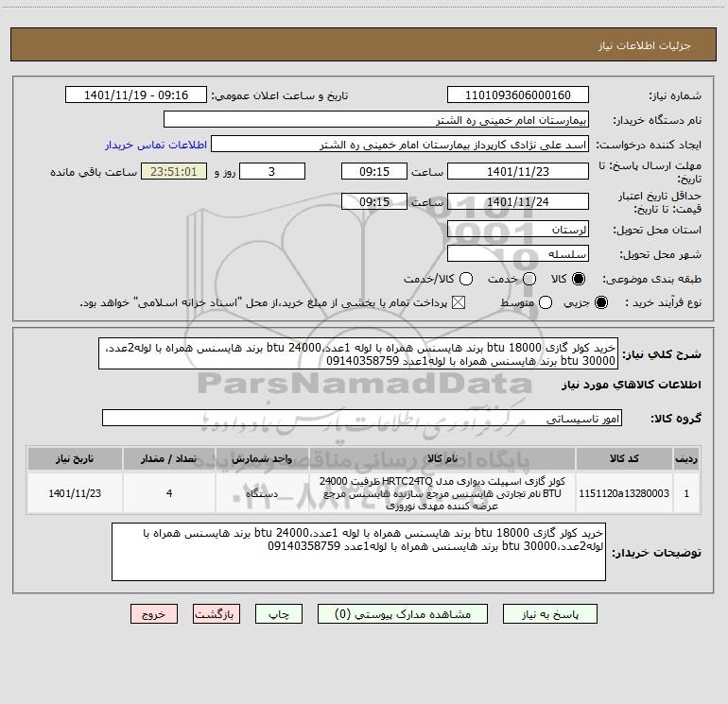Screen dimensions: 728x704
Task: Select the خدمت radio button
Action: click(x=529, y=279)
